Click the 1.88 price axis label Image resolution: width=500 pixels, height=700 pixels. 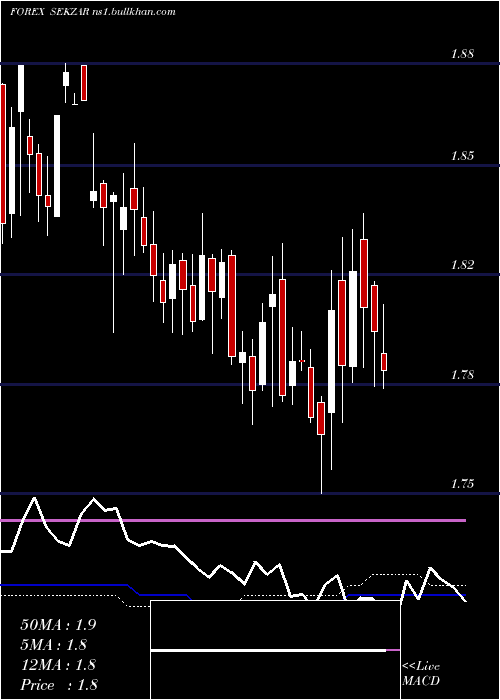[462, 54]
